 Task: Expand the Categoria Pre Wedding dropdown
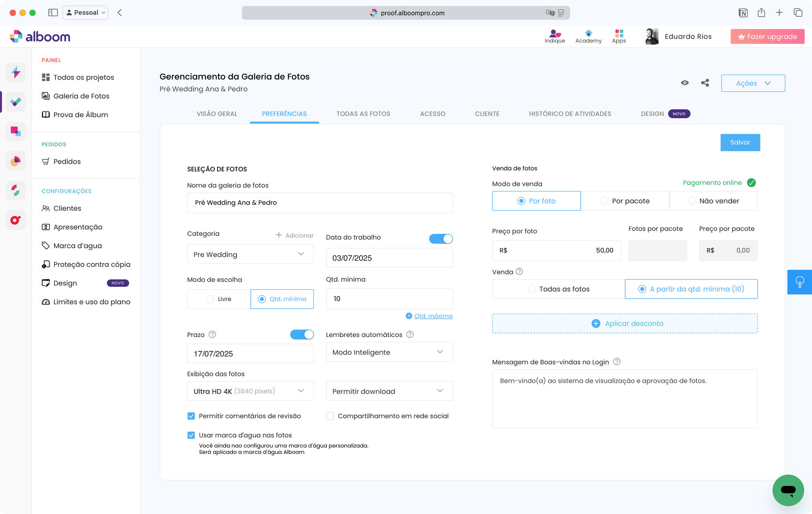point(250,254)
